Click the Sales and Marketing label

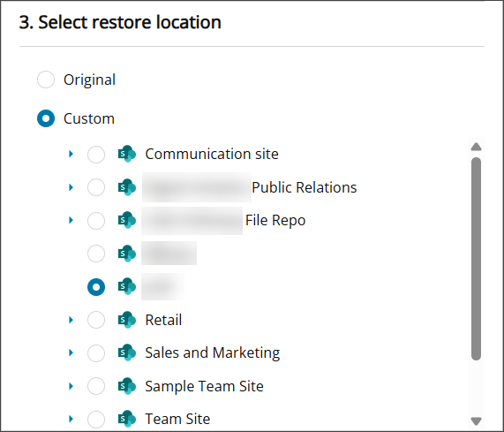coord(212,353)
